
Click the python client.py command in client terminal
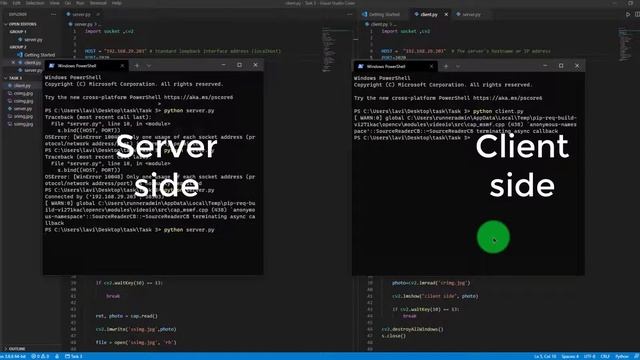[x=498, y=111]
